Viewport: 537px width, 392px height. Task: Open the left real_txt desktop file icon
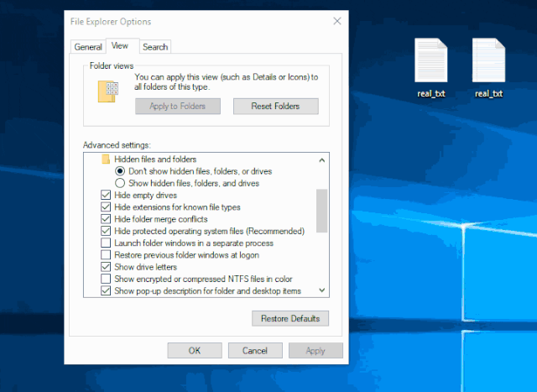pyautogui.click(x=430, y=60)
